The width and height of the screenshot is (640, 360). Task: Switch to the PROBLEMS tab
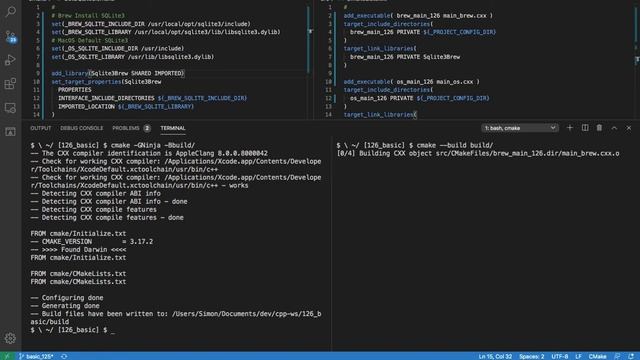126,128
